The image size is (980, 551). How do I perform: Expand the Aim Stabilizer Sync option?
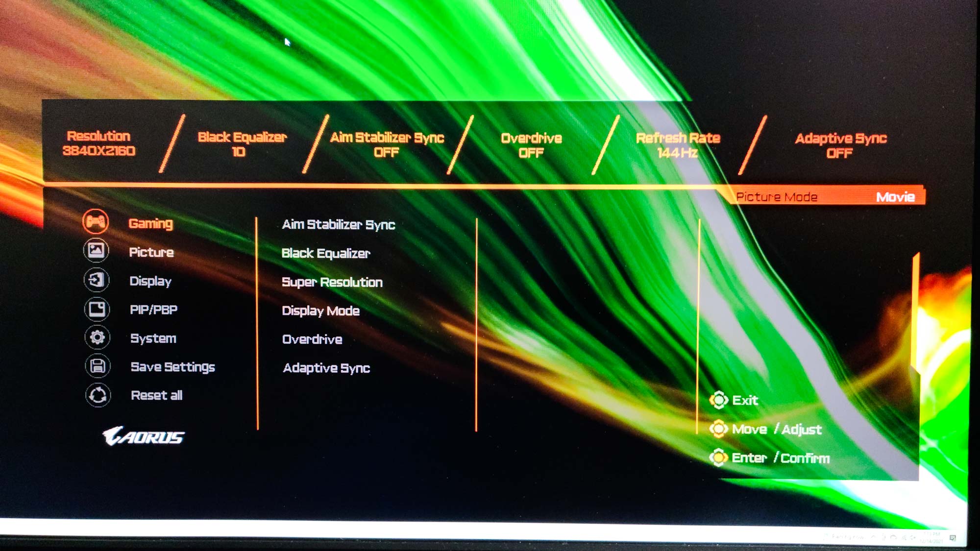point(339,224)
